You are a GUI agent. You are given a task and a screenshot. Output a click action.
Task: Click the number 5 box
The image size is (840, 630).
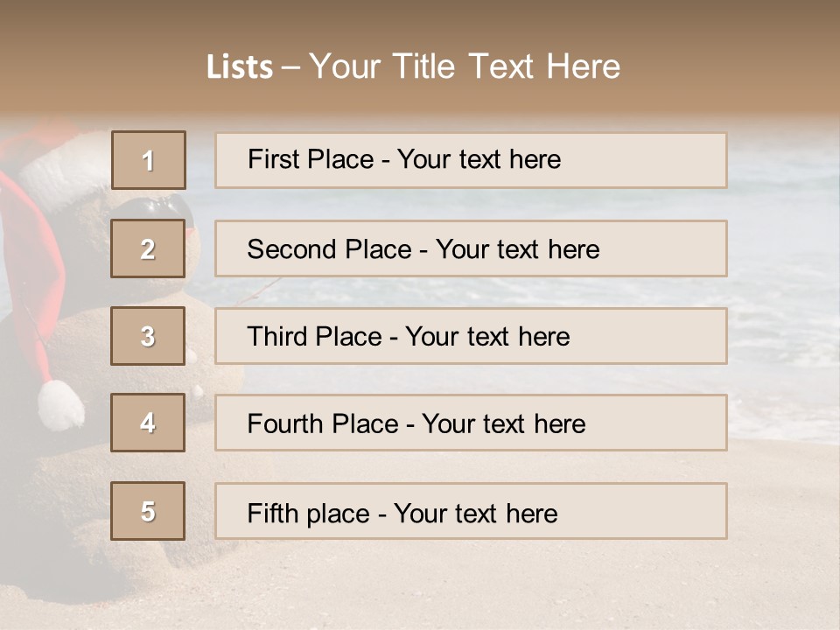[148, 511]
